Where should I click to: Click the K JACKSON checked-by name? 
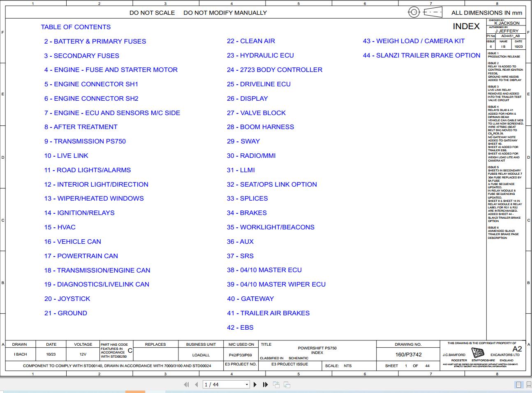(507, 23)
